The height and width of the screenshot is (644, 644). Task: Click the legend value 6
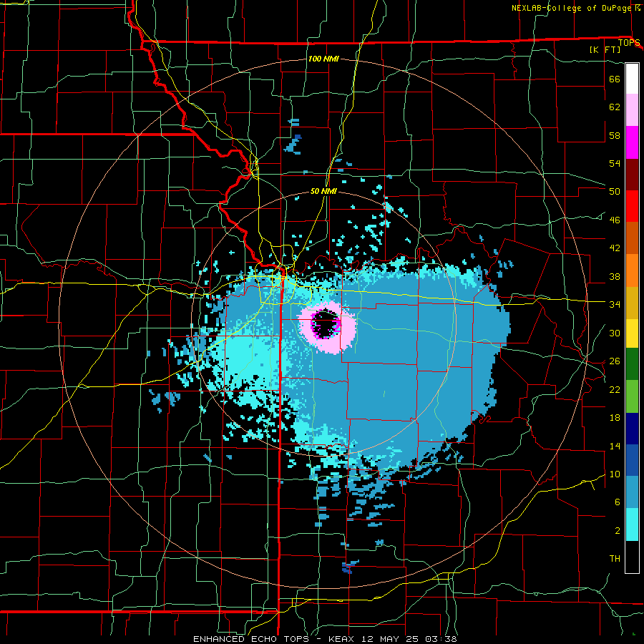coord(617,502)
